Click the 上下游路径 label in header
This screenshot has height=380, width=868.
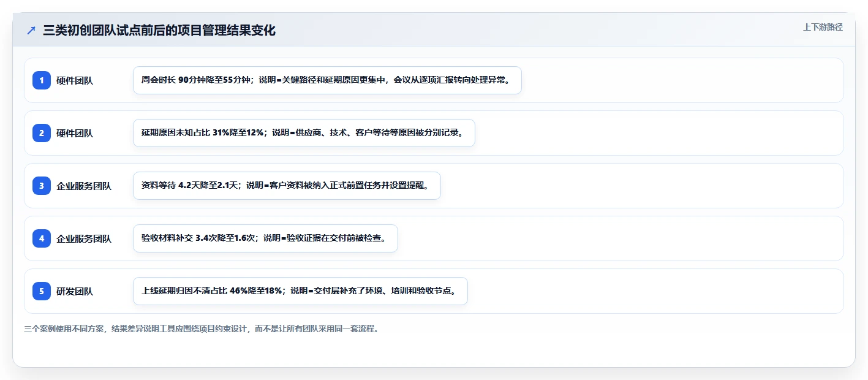point(823,27)
